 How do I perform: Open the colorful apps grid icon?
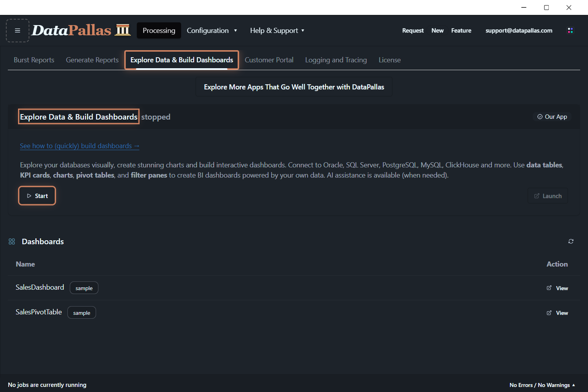pyautogui.click(x=570, y=31)
